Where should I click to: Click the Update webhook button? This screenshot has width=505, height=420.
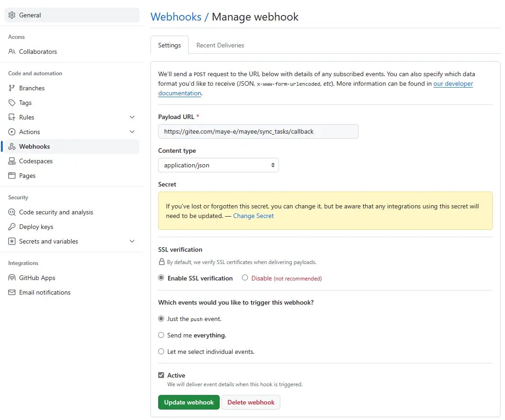coord(189,402)
